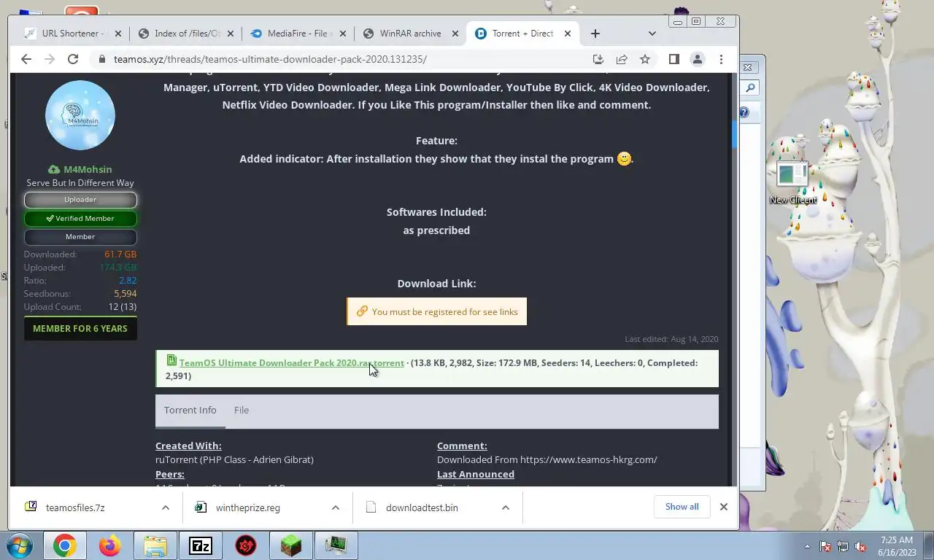Click the downloadtest.bin download item
Image resolution: width=934 pixels, height=560 pixels.
[422, 507]
